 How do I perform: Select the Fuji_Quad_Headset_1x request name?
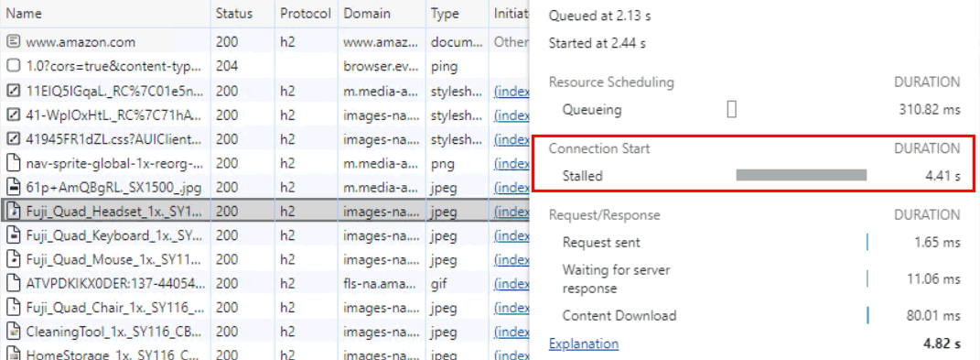coord(114,212)
